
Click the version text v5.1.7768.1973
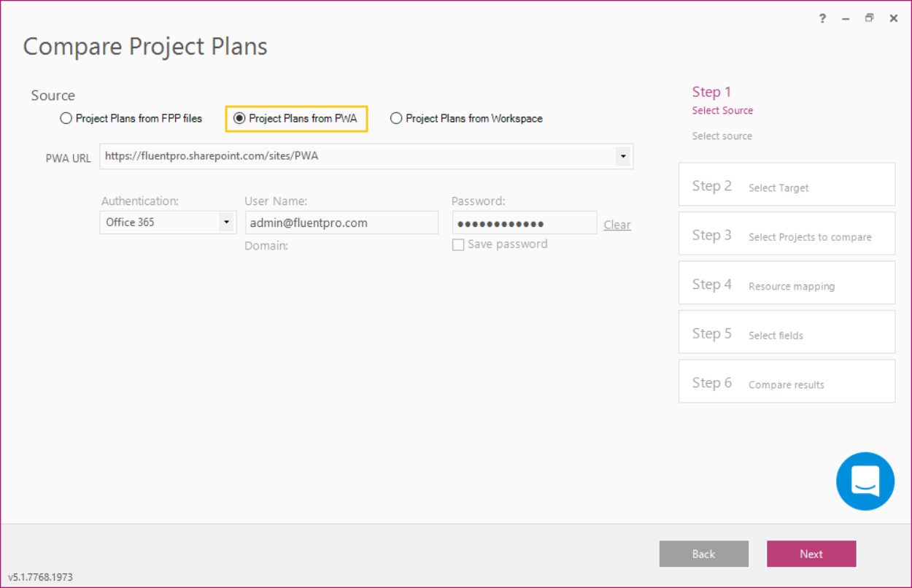40,577
